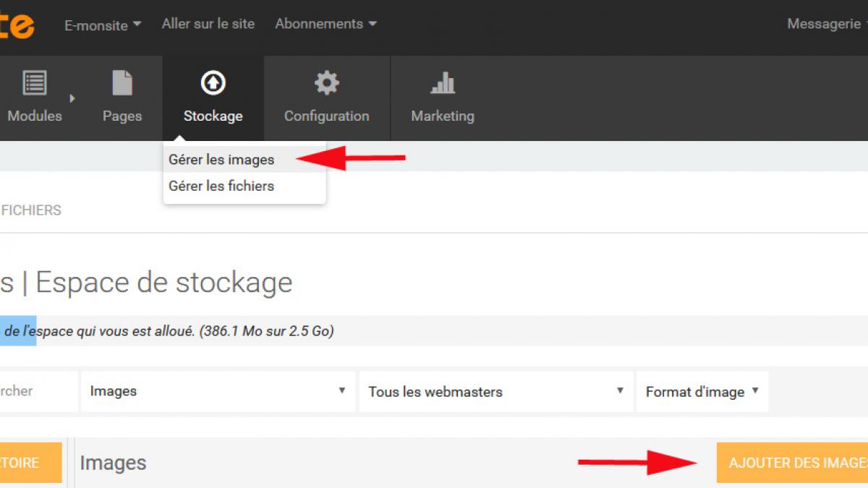Expand the Abonnements menu
This screenshot has height=488, width=868.
pyautogui.click(x=325, y=24)
